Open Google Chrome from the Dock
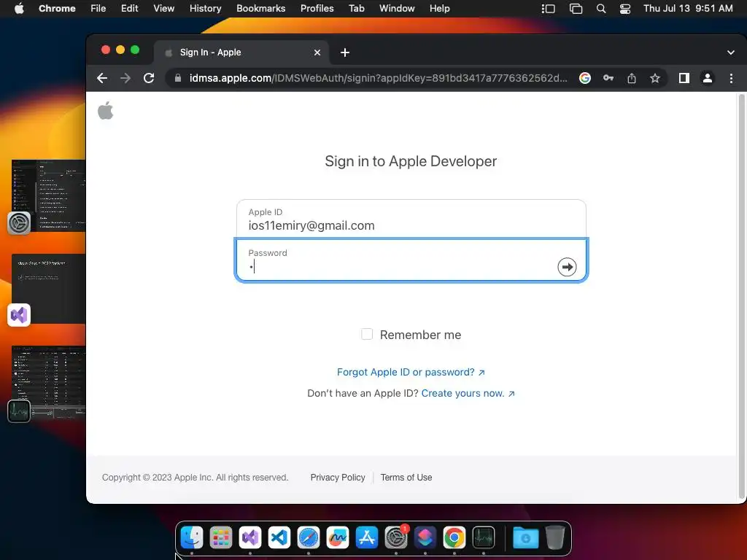Screen dimensions: 747x560 pos(454,537)
